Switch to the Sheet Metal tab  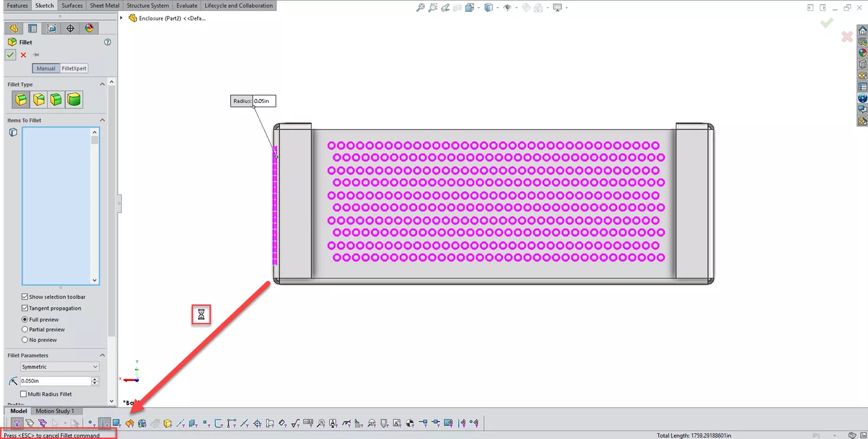(x=104, y=6)
